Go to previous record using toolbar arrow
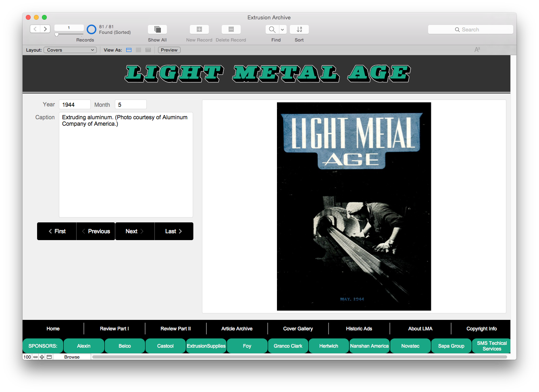539x392 pixels. pos(35,29)
